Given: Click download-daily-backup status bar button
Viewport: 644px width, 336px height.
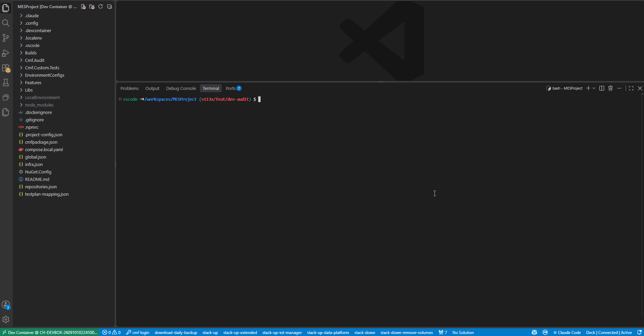Looking at the screenshot, I should pos(176,332).
